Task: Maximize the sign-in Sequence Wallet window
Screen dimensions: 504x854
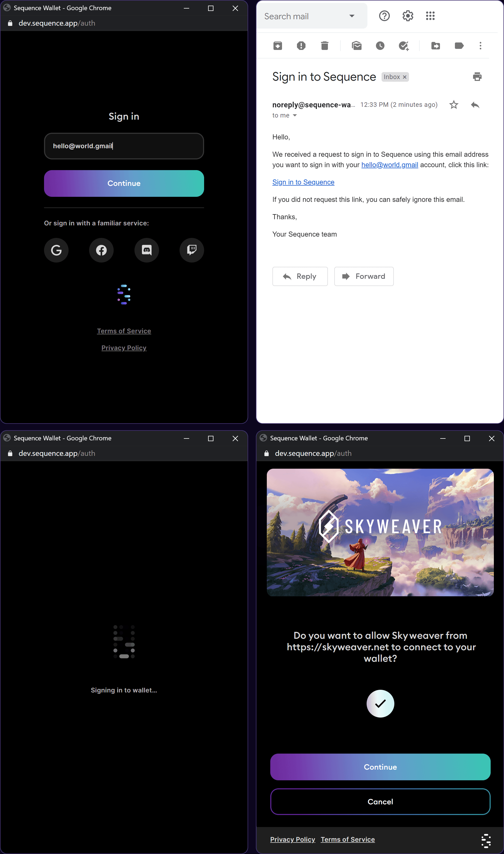Action: coord(211,8)
